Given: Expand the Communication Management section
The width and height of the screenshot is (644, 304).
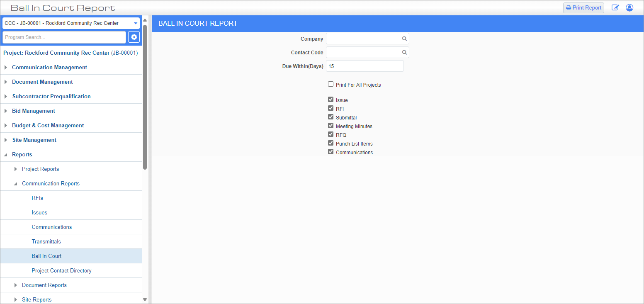Looking at the screenshot, I should pos(49,67).
